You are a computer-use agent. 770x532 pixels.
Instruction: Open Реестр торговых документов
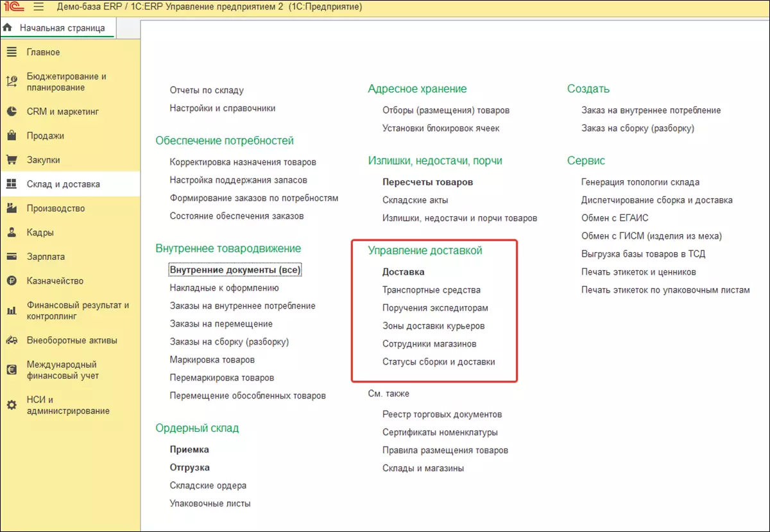click(442, 415)
